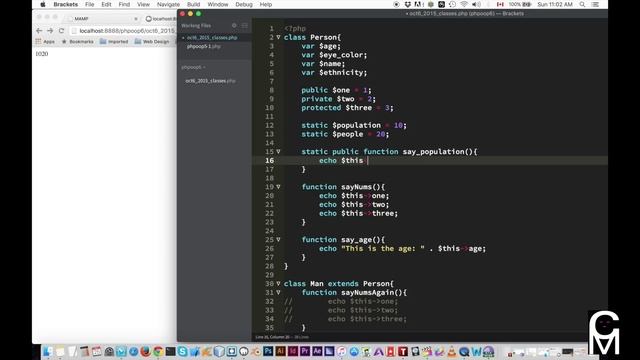640x360 pixels.
Task: Open the Working Files gear settings icon
Action: [x=234, y=25]
